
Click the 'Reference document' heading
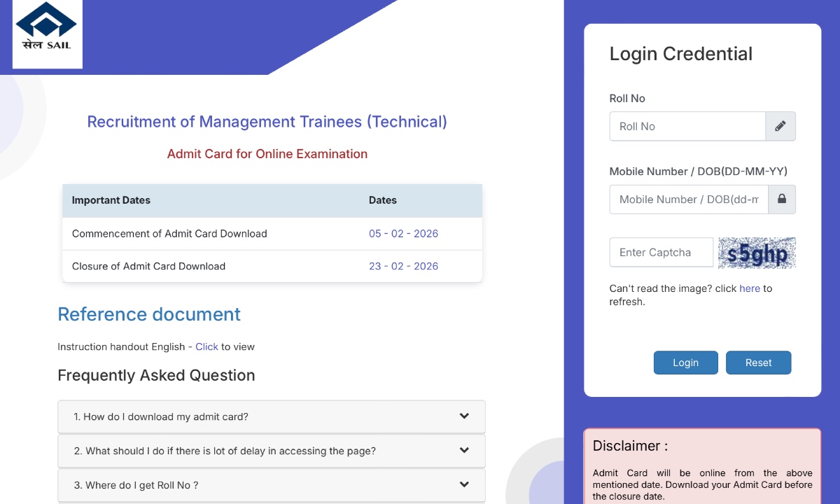pos(149,314)
